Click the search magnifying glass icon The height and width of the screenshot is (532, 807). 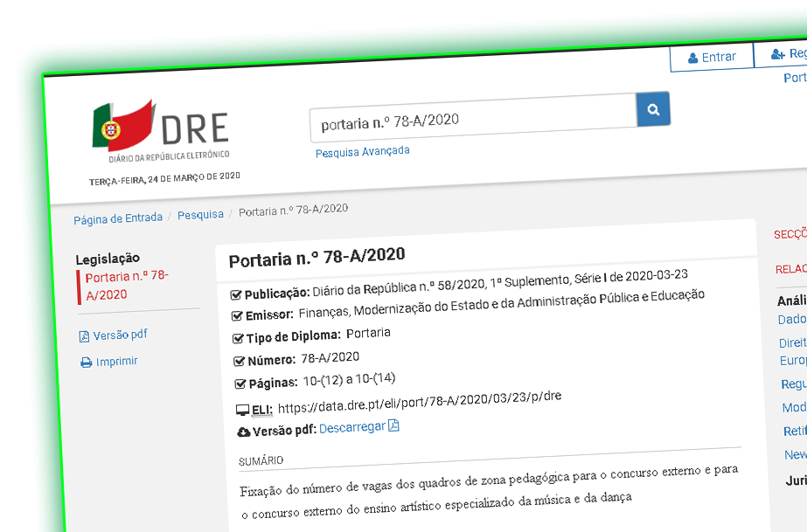click(x=652, y=108)
